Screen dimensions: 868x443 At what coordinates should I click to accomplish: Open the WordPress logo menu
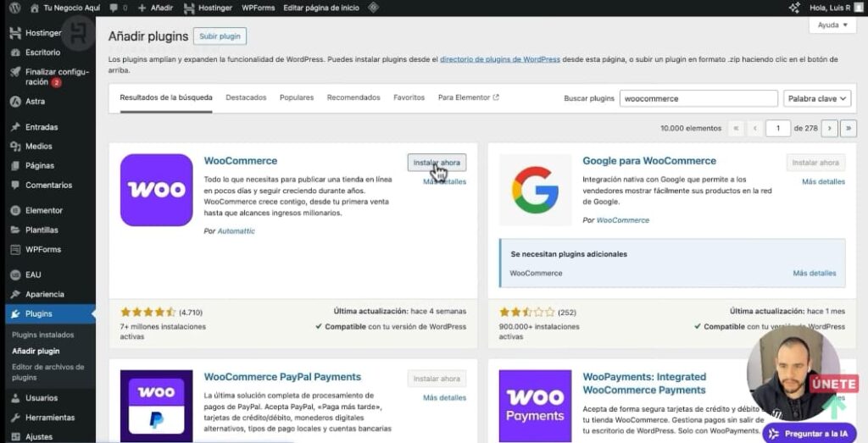[15, 8]
